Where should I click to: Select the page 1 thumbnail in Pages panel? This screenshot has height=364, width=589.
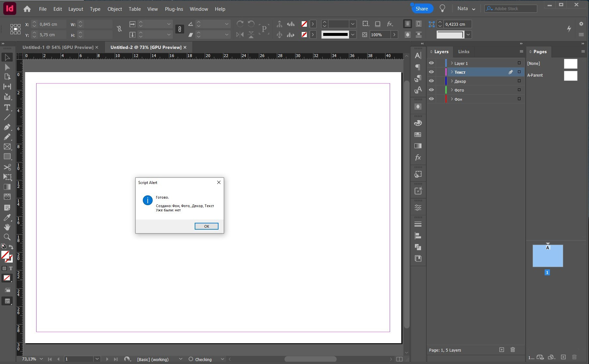click(548, 256)
